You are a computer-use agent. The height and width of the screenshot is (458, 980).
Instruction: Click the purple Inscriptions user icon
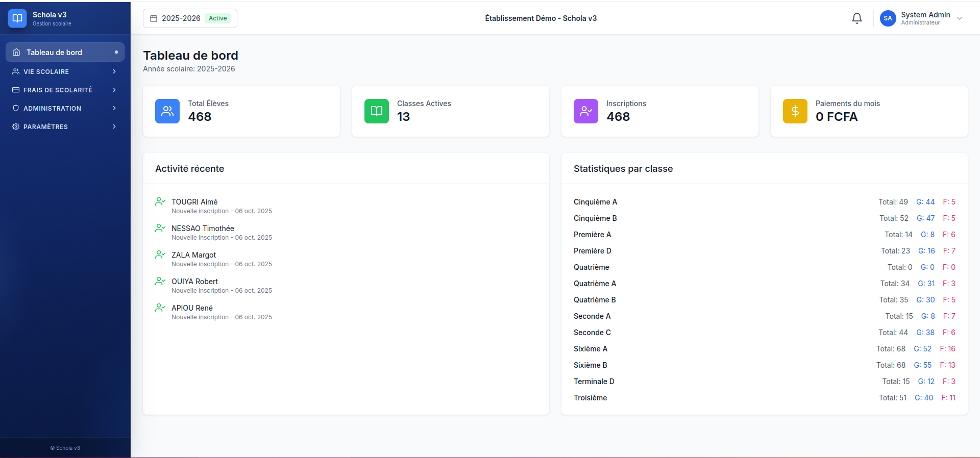tap(586, 111)
